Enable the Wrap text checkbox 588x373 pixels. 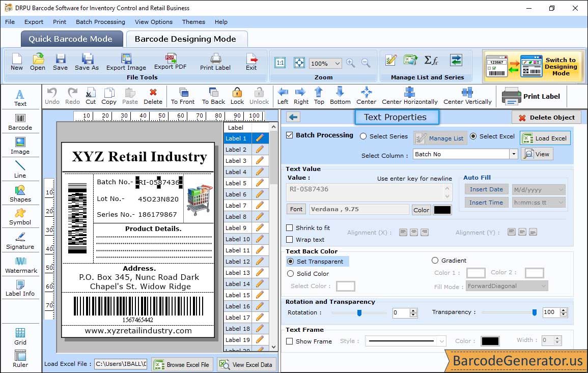[290, 239]
